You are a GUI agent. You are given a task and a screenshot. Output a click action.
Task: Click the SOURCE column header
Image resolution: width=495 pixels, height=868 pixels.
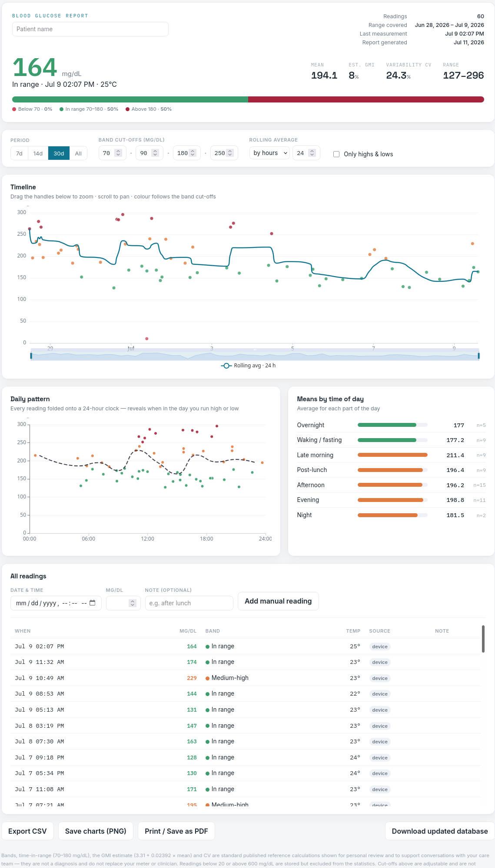pos(379,631)
